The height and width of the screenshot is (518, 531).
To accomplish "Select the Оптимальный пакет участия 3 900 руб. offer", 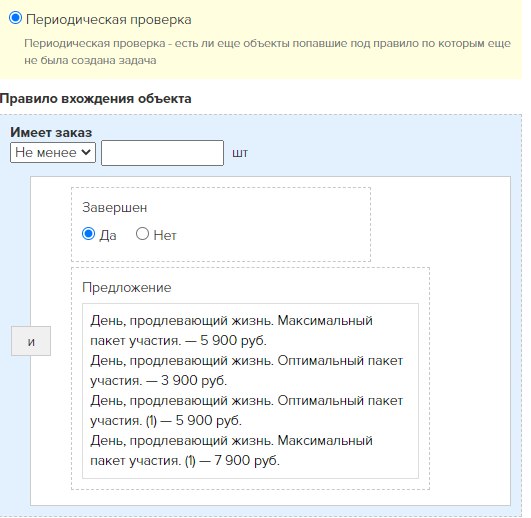I will pos(247,370).
